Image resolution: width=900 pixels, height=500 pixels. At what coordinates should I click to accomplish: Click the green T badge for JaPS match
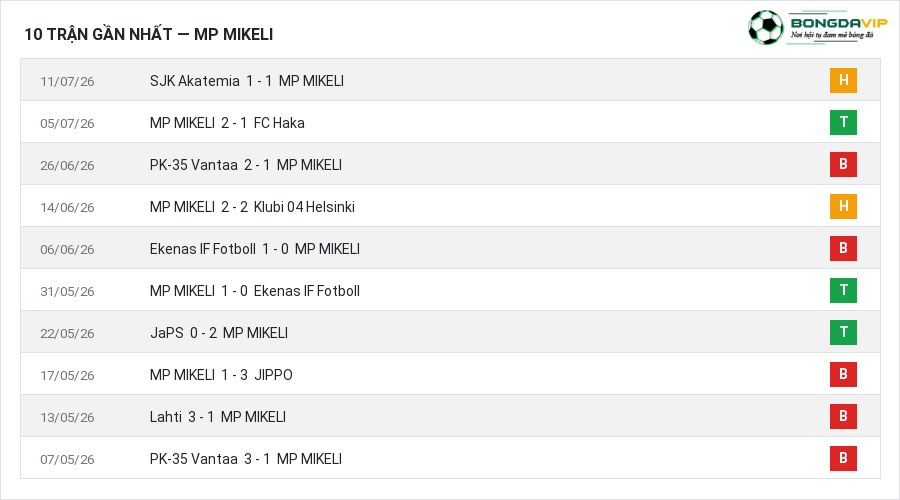[x=843, y=332]
